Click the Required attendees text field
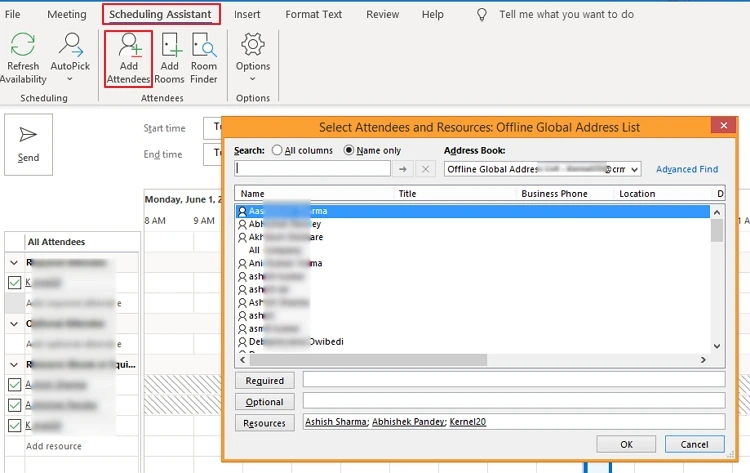750x473 pixels. click(514, 380)
